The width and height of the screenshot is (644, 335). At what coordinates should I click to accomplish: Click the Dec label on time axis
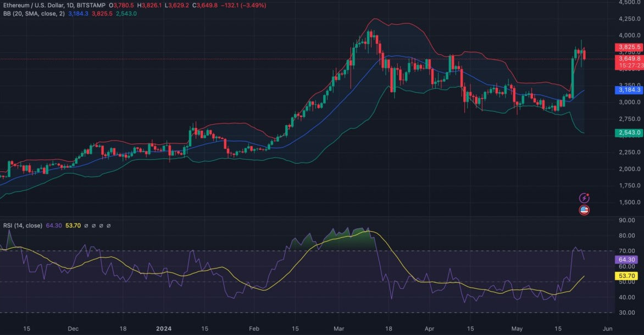[x=73, y=329]
